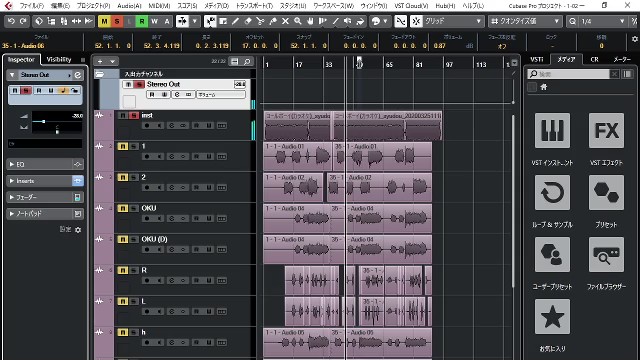Toggle global Write W automation button

154,21
